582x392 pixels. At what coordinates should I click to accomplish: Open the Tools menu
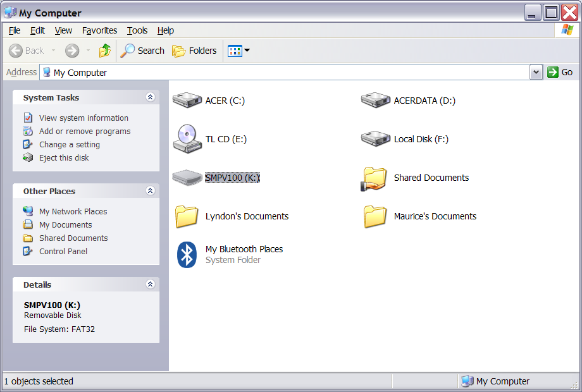(x=137, y=30)
